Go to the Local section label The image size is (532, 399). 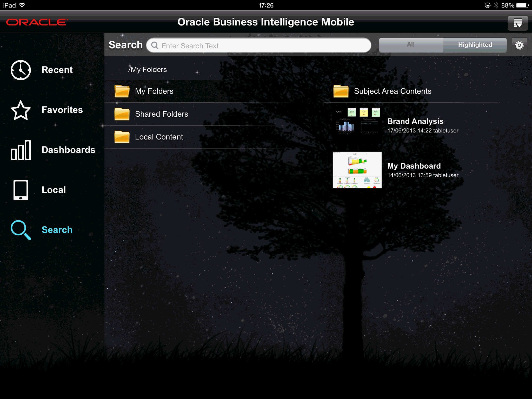click(x=54, y=190)
